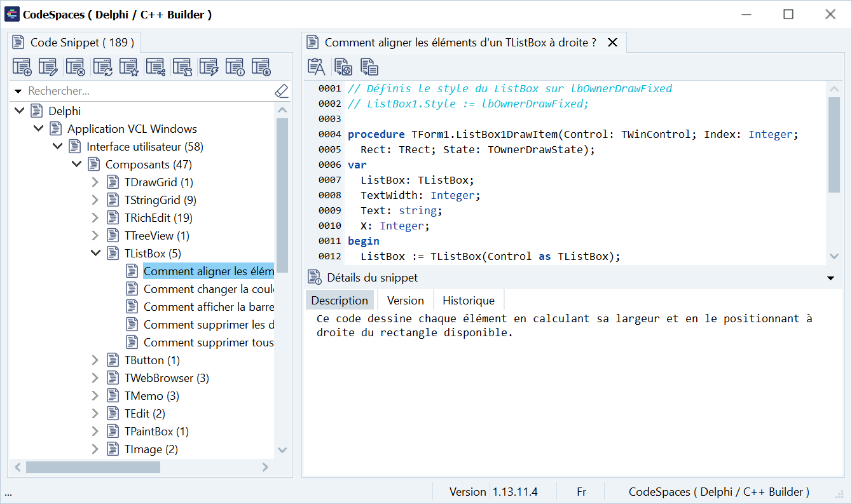This screenshot has height=504, width=852.
Task: Collapse the Détails du snippet panel
Action: pos(830,278)
